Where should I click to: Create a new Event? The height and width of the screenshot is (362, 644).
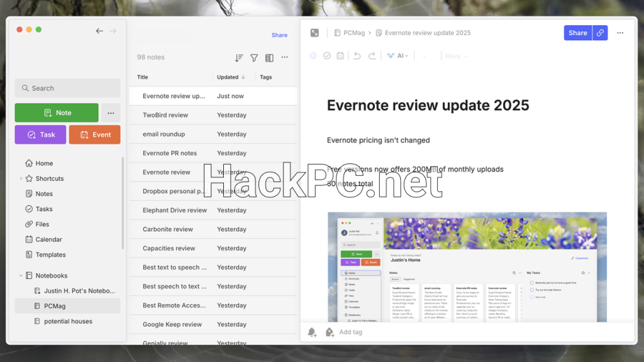tap(94, 134)
